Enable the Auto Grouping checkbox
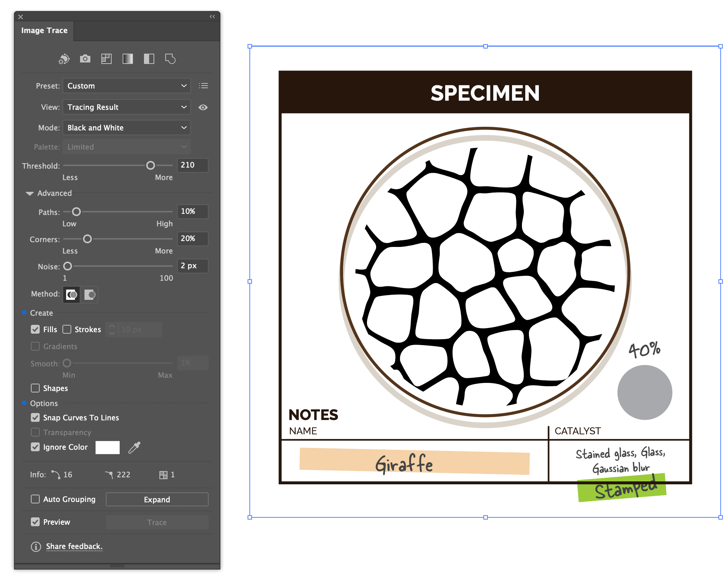 [x=35, y=499]
